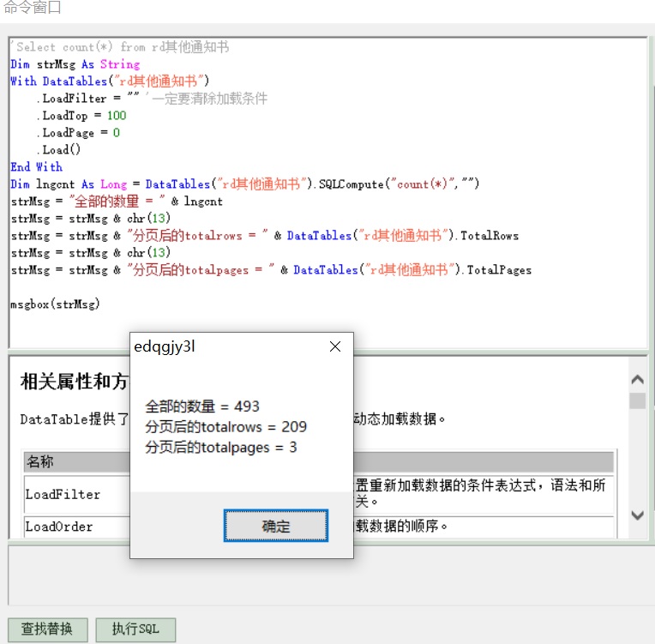
Task: Click the help panel scroll up arrow
Action: pos(637,381)
